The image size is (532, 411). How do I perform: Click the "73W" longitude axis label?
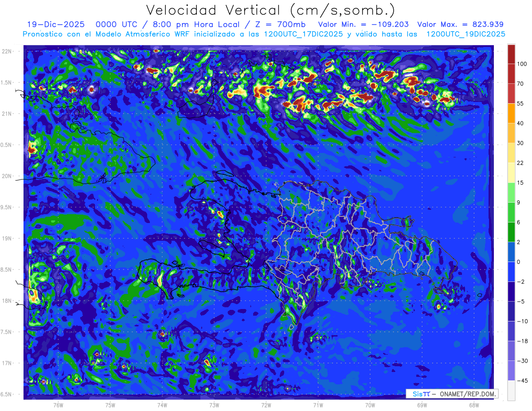214,405
